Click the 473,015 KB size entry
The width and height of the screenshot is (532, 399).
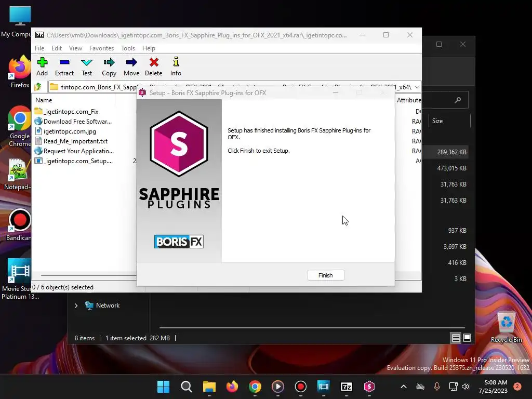451,168
